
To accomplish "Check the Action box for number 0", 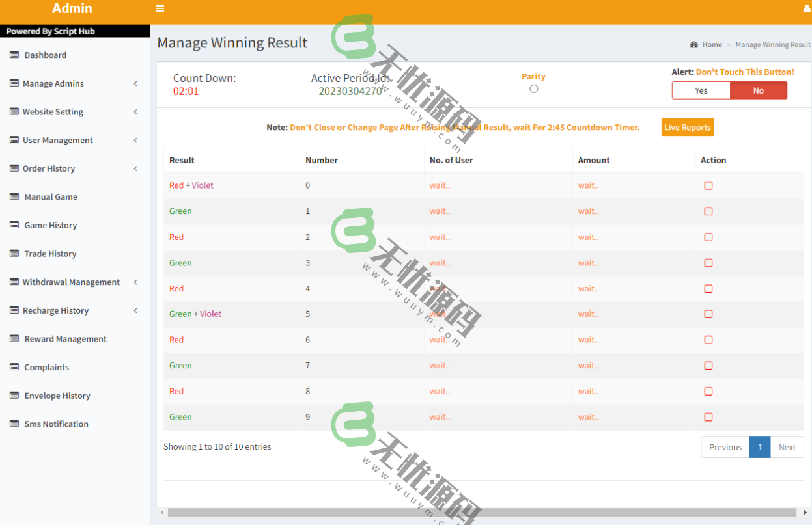I will click(x=708, y=185).
